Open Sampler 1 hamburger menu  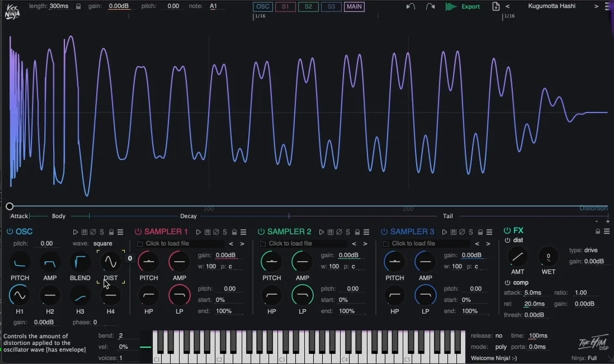click(243, 232)
